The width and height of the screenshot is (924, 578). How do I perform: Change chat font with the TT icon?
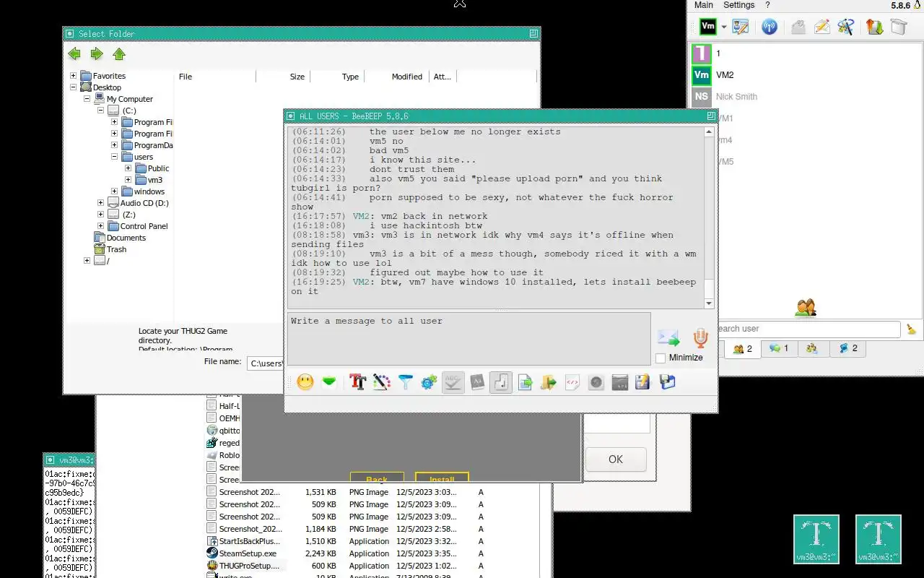(x=357, y=382)
